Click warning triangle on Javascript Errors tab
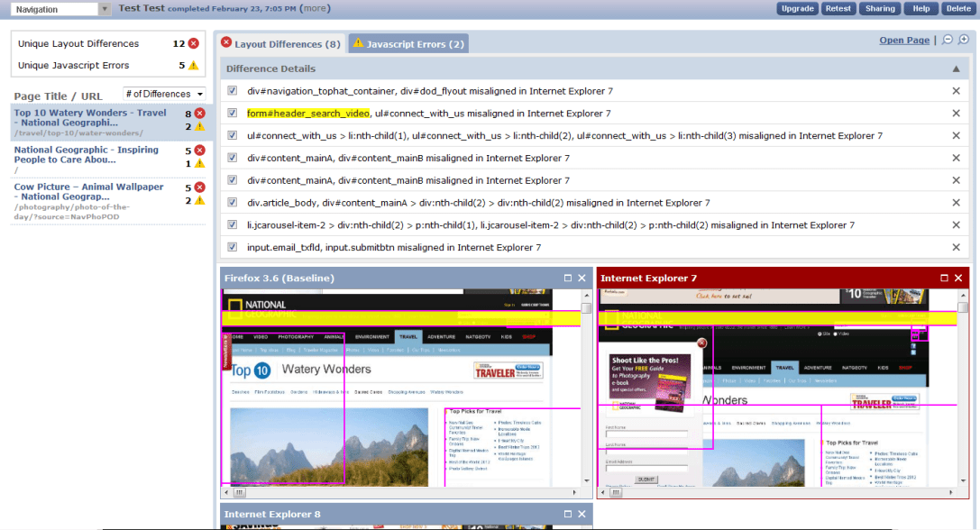The height and width of the screenshot is (530, 980). (x=358, y=42)
